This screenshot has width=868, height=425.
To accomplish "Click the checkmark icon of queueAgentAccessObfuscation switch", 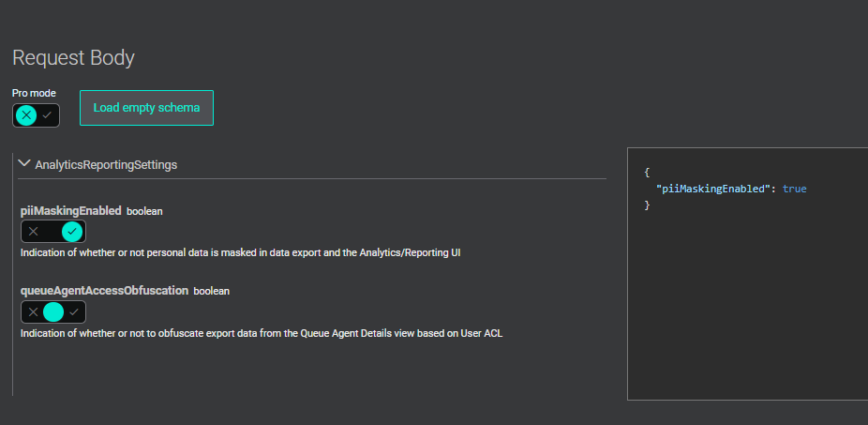I will tap(74, 311).
